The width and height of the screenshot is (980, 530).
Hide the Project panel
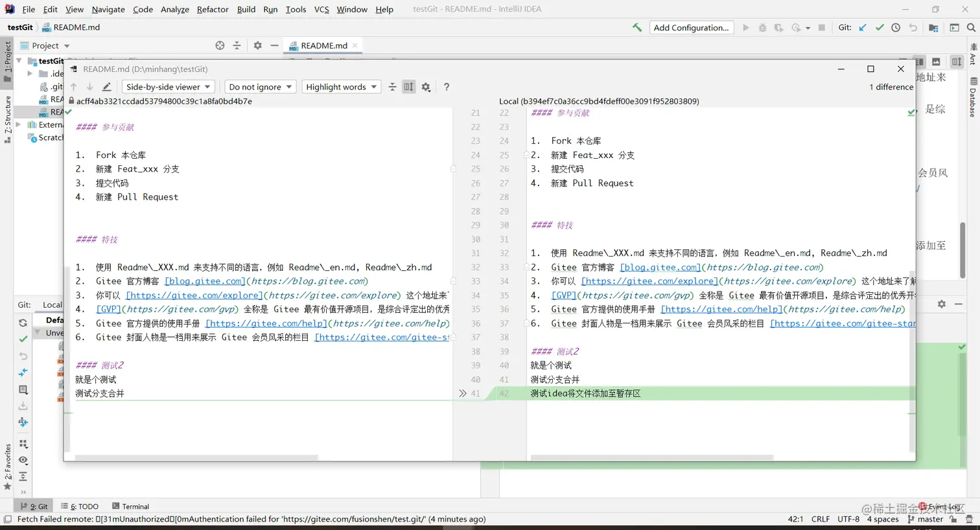click(274, 45)
